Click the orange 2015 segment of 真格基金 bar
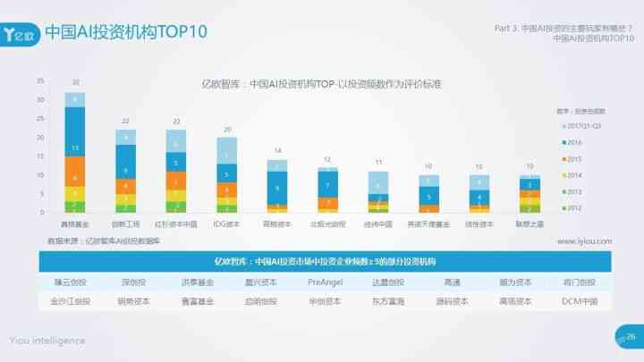This screenshot has width=644, height=362. click(75, 172)
